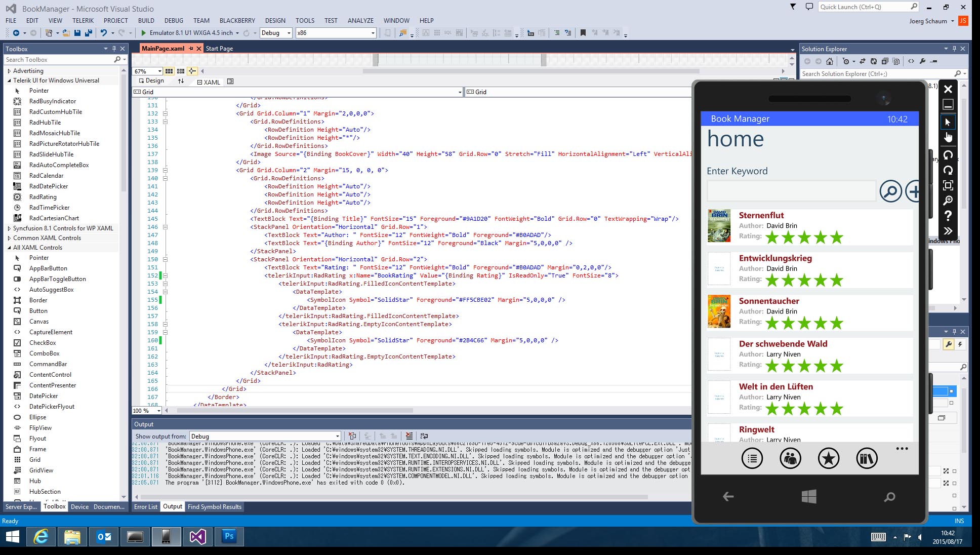Collapse the StackPanel block at line 146
980x555 pixels.
pos(165,227)
